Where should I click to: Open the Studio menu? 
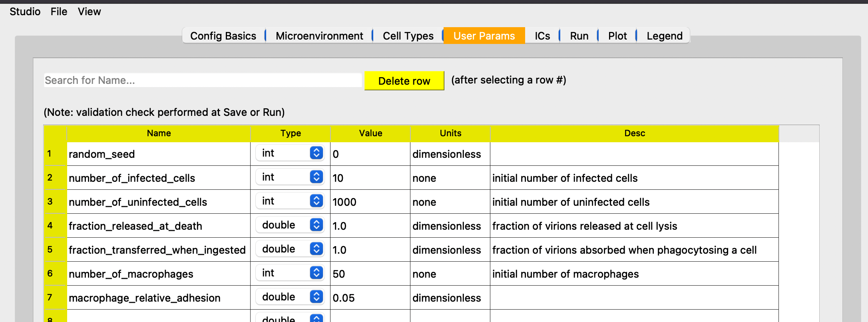point(25,12)
